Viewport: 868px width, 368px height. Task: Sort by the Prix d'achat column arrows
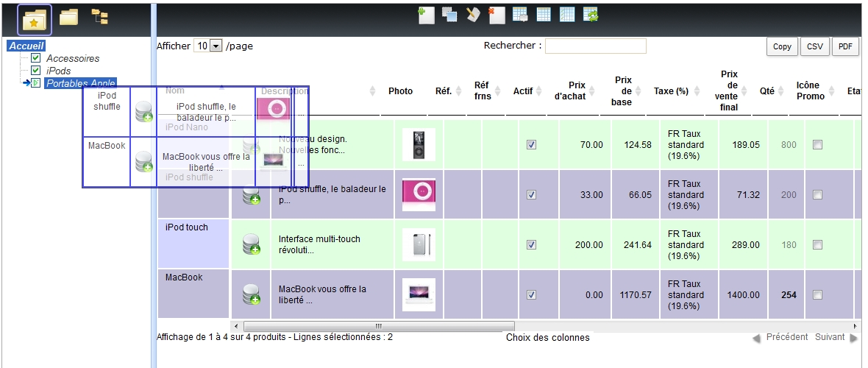pyautogui.click(x=591, y=91)
